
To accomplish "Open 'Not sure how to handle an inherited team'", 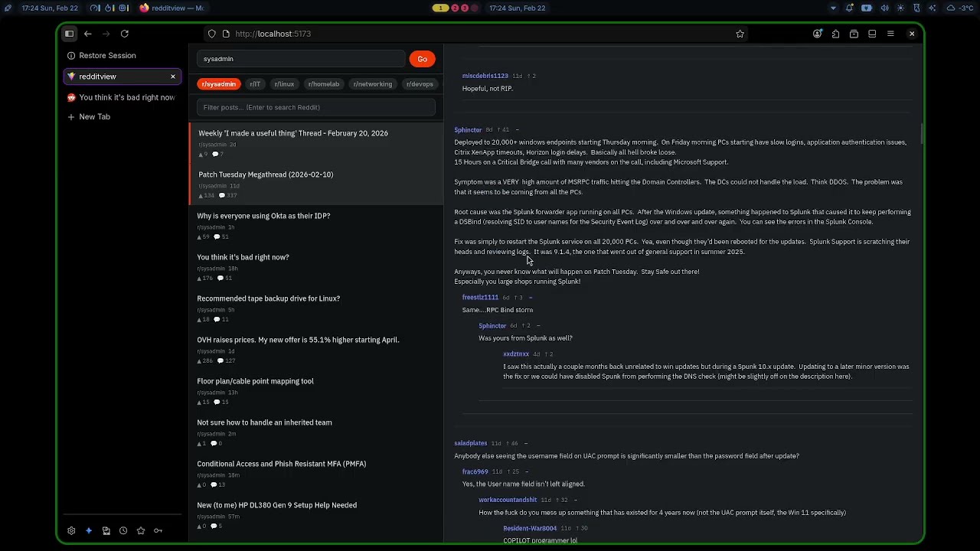I will click(316, 432).
